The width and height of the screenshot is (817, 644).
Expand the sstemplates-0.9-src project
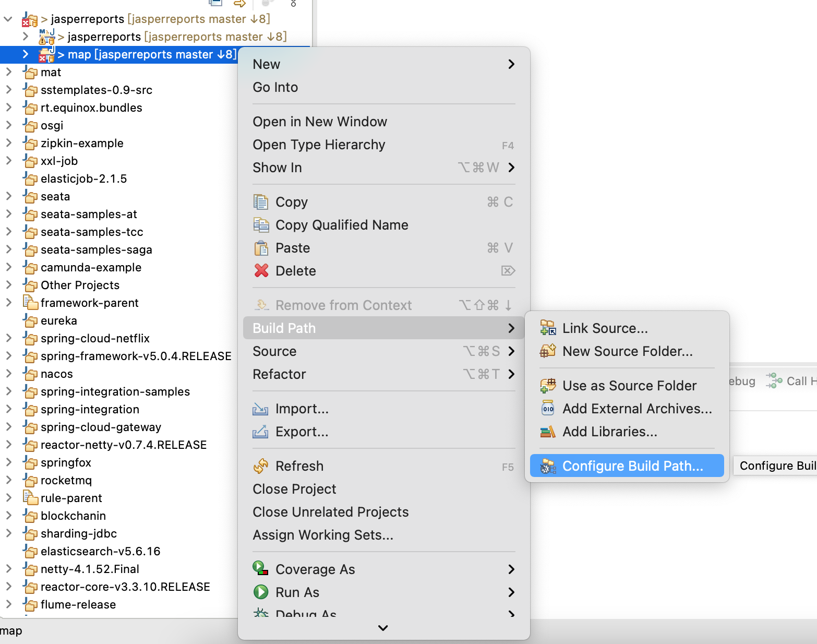8,90
